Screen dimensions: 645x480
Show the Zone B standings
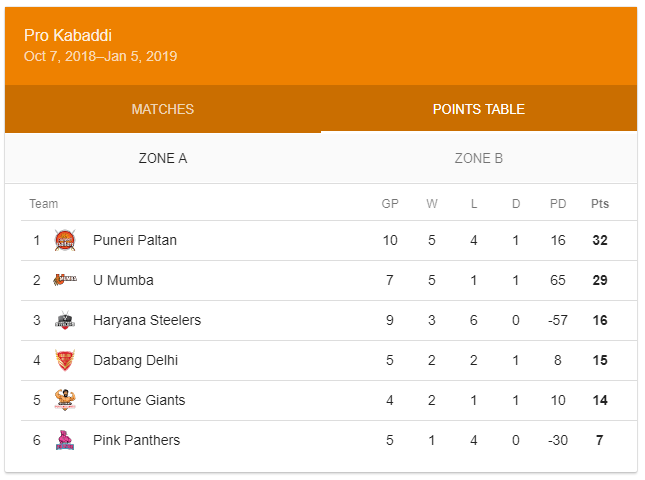click(479, 158)
